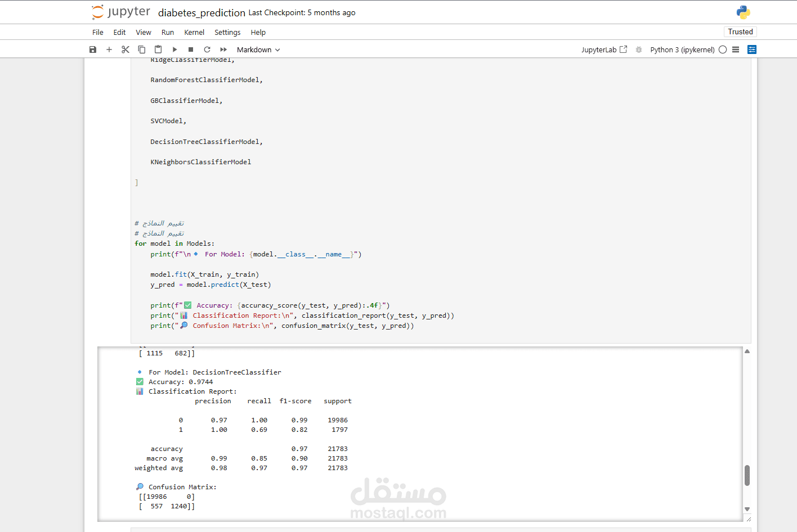The width and height of the screenshot is (797, 532).
Task: Click the y_pred = model.predict line
Action: point(211,285)
